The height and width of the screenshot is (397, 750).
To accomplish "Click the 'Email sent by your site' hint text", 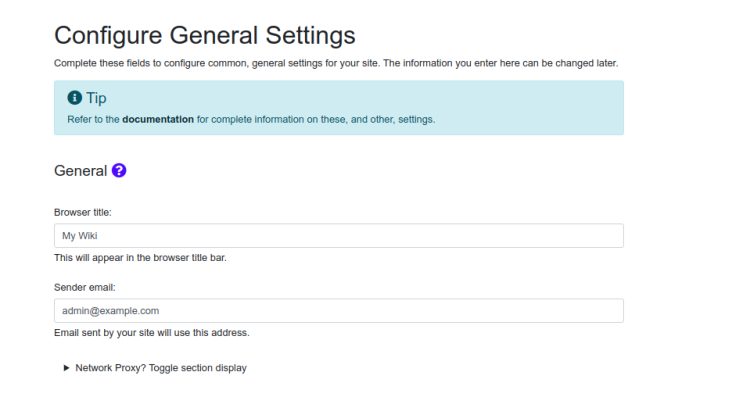I will pyautogui.click(x=152, y=332).
